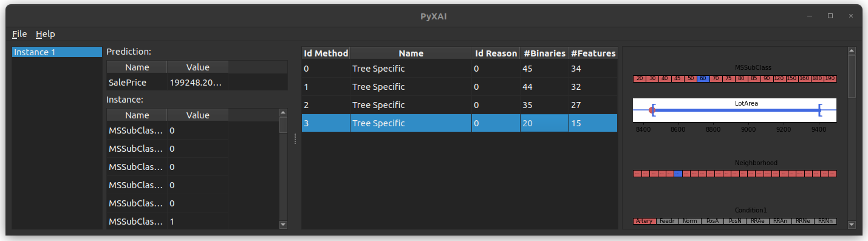Click the 120 MSSubClass cell
Viewport: 868px width, 241px height.
click(779, 79)
